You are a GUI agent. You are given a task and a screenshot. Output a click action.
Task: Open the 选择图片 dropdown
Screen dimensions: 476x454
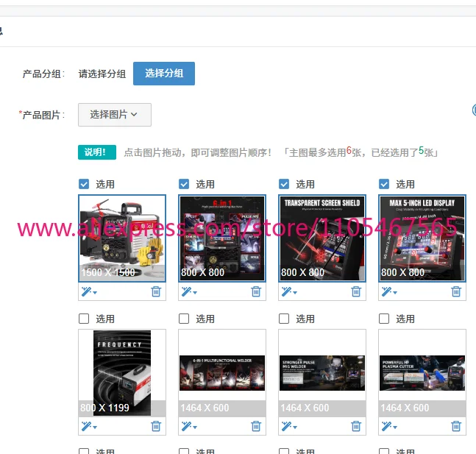(115, 115)
